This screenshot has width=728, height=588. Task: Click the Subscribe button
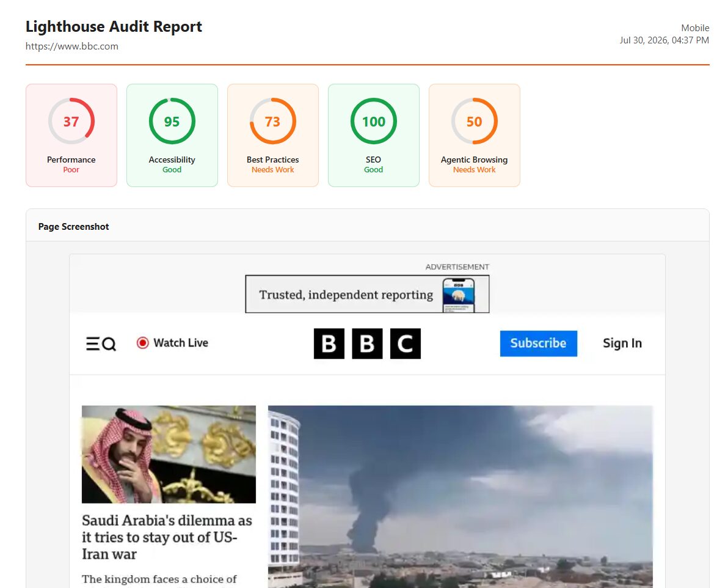click(539, 344)
